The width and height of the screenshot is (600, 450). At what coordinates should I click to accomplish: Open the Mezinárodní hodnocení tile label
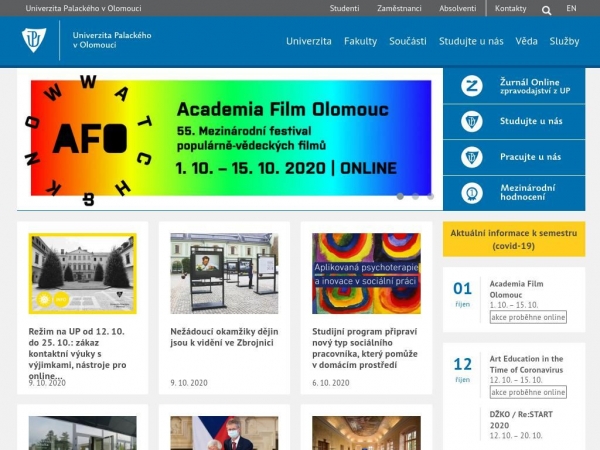tap(528, 192)
